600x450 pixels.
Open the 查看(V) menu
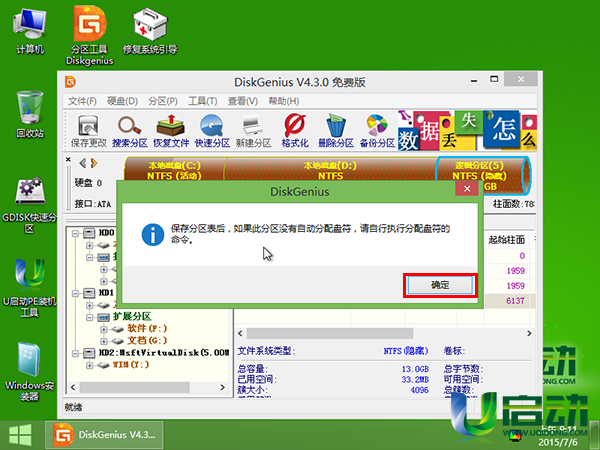(x=243, y=101)
